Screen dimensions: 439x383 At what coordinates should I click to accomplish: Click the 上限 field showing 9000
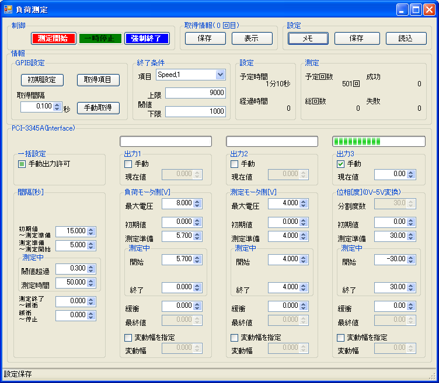[195, 93]
